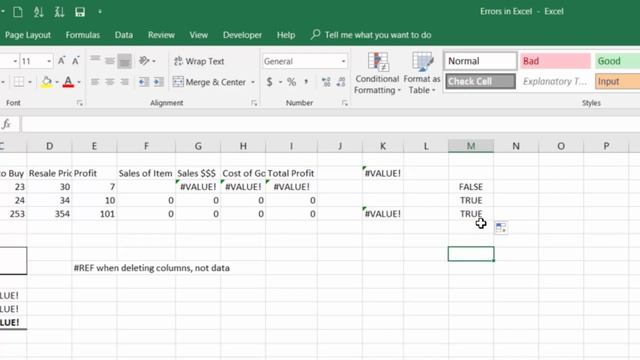640x360 pixels.
Task: Apply Percent Style formatting
Action: [x=291, y=82]
